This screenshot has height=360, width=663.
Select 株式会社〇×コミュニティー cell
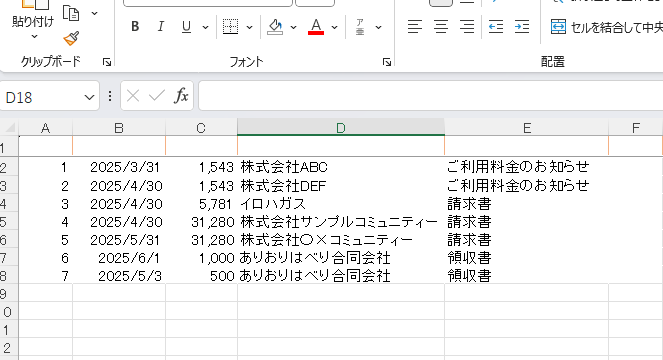coord(341,240)
